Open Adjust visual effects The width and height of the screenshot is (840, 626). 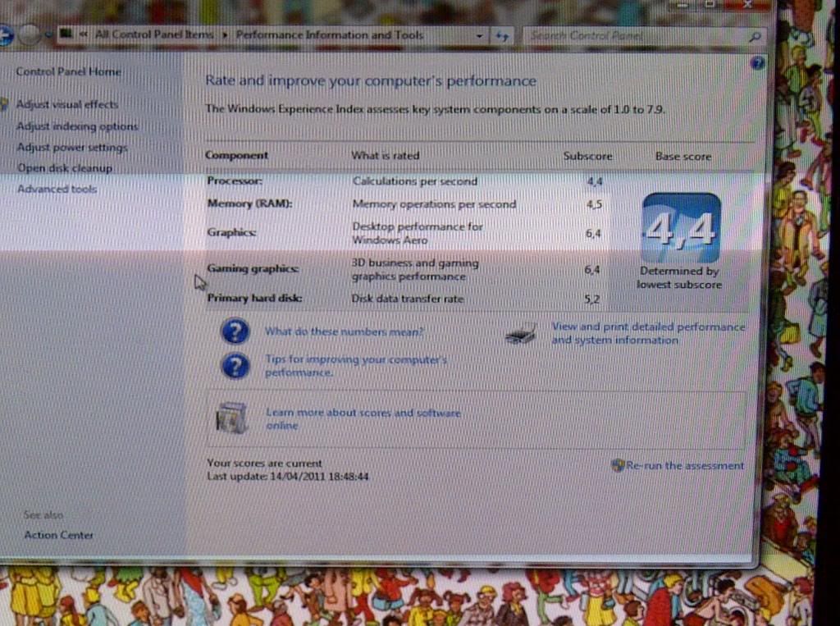67,104
